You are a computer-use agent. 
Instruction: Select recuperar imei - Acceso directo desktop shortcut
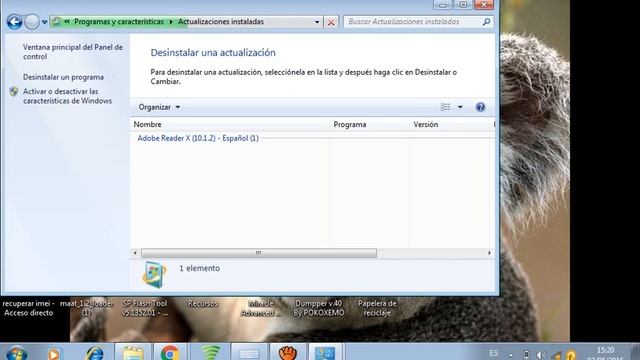click(29, 308)
